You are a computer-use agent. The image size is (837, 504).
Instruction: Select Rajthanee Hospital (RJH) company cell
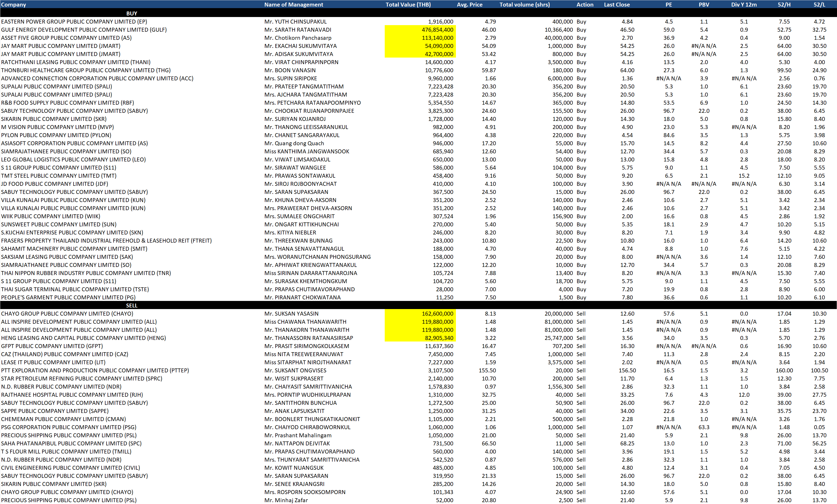coord(72,395)
